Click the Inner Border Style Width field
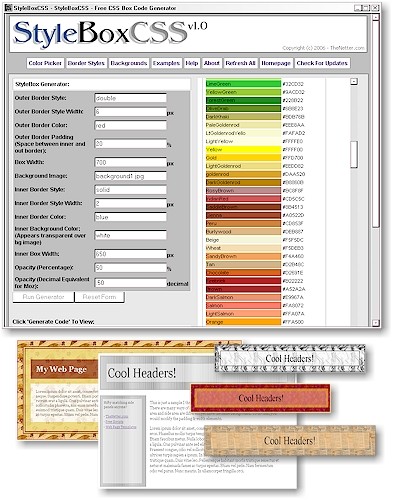The height and width of the screenshot is (500, 393). (x=130, y=203)
